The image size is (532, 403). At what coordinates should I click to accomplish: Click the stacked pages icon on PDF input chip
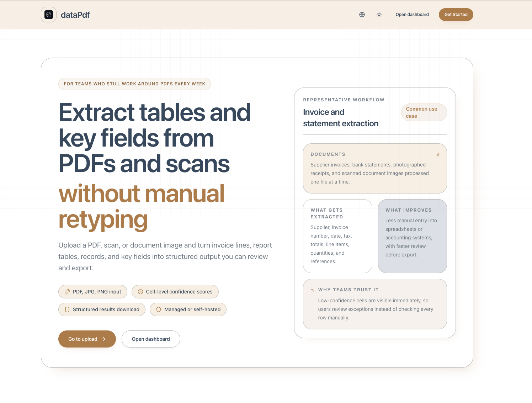pos(67,292)
